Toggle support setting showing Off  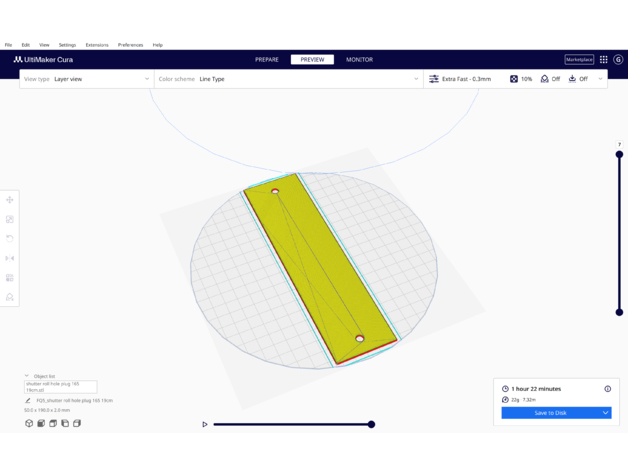[550, 79]
